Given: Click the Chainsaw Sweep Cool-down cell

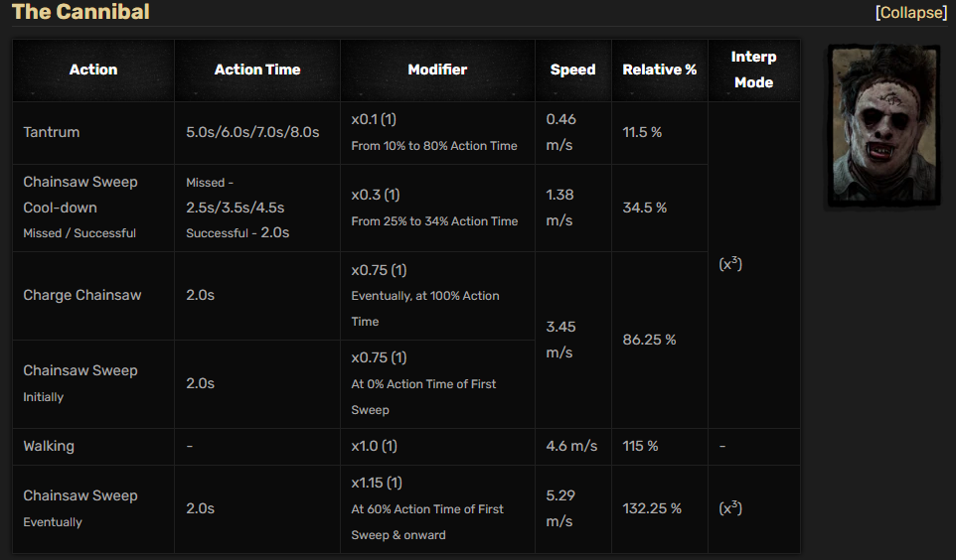Looking at the screenshot, I should [93, 208].
